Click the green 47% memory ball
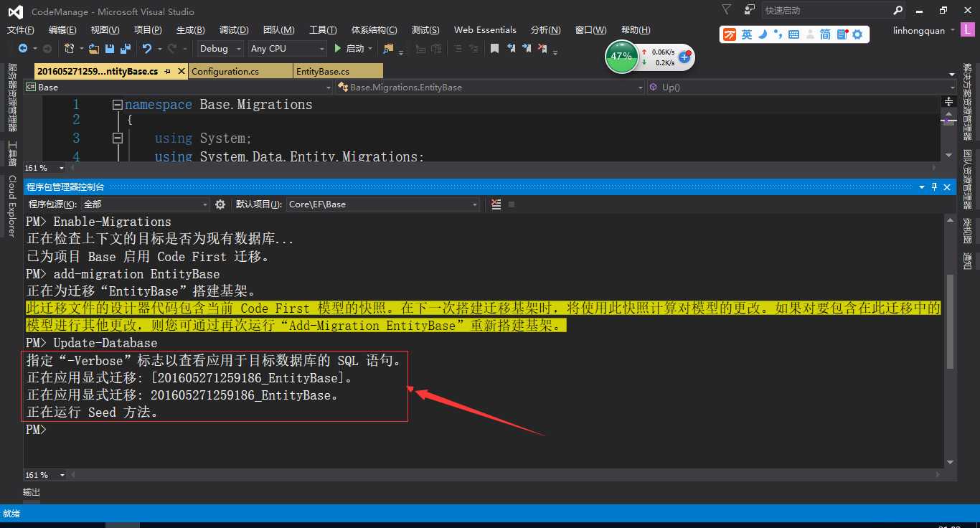 click(621, 56)
